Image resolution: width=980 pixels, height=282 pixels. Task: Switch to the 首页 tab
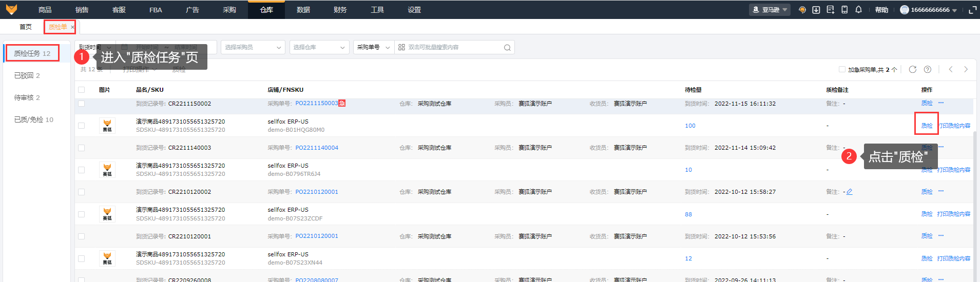pyautogui.click(x=26, y=27)
